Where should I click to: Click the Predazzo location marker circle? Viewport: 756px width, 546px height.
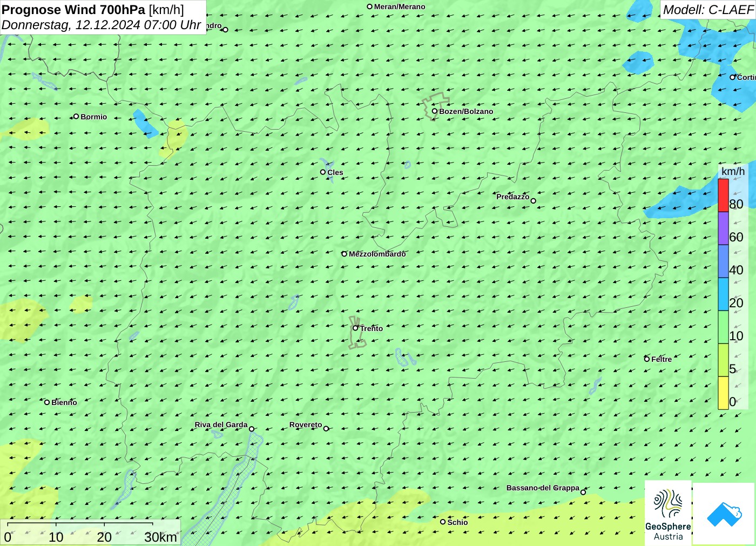pos(534,201)
